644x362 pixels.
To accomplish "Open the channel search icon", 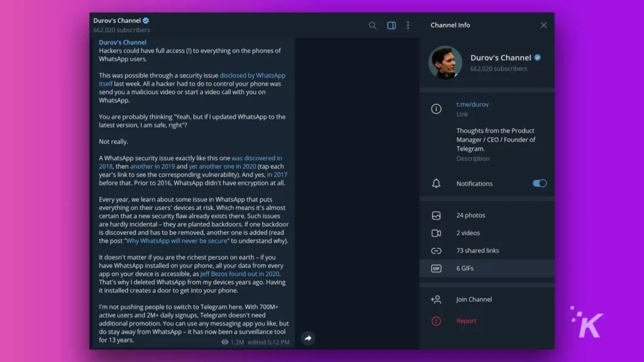I will (372, 25).
